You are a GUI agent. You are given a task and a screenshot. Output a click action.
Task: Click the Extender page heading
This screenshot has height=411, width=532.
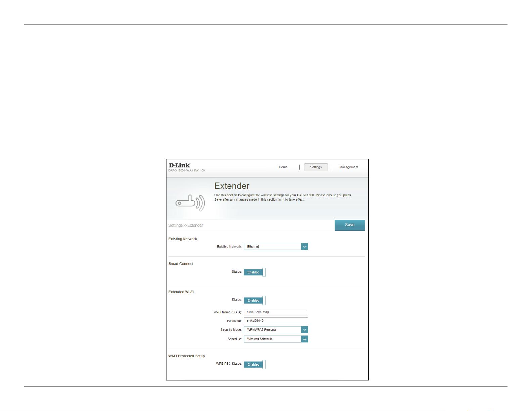coord(232,186)
